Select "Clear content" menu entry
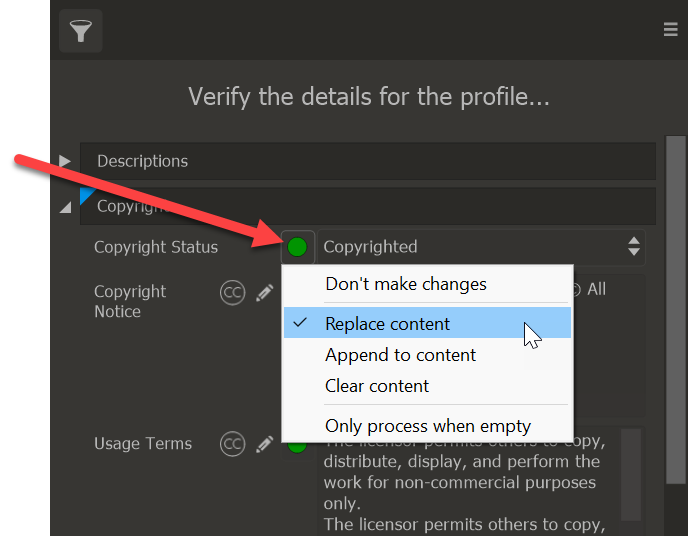The image size is (688, 536). click(427, 386)
